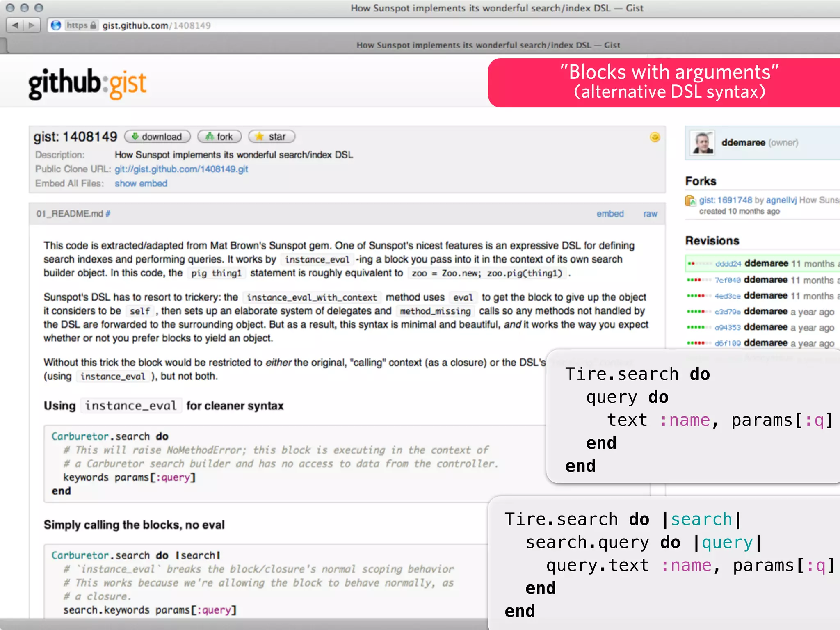The height and width of the screenshot is (630, 840).
Task: Open revision d6f109
Action: point(728,343)
